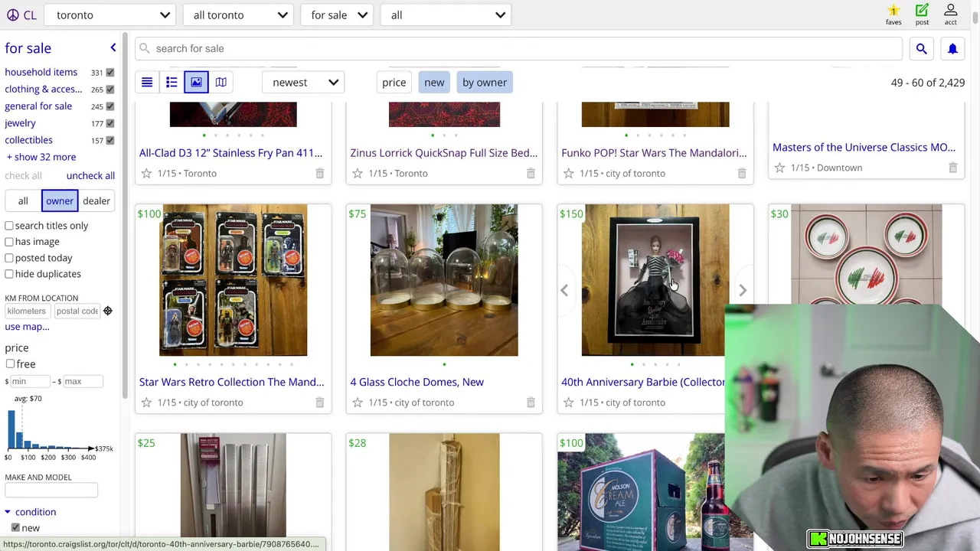Open the Star Wars Retro Collection listing title

pyautogui.click(x=231, y=382)
